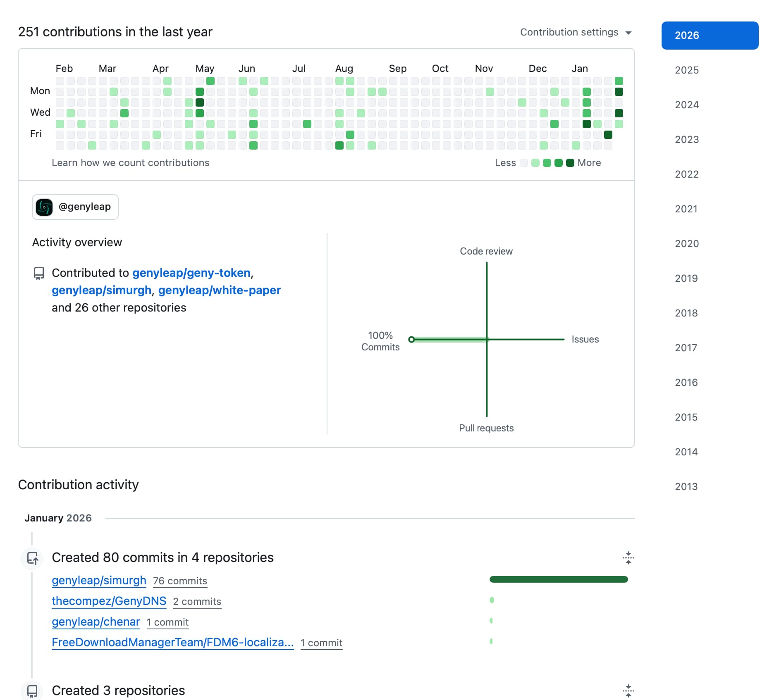This screenshot has height=700, width=779.
Task: Click the repository icon beside Contributed to
Action: 38,273
